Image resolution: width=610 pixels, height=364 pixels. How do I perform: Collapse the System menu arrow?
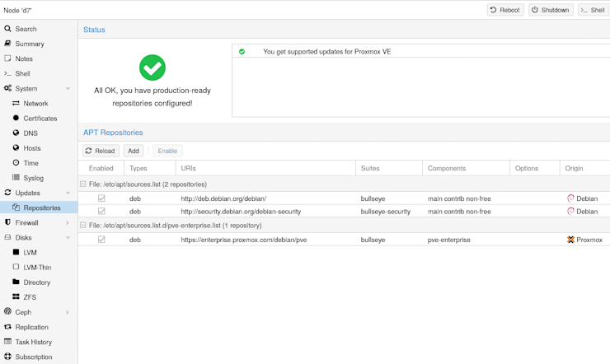coord(68,89)
